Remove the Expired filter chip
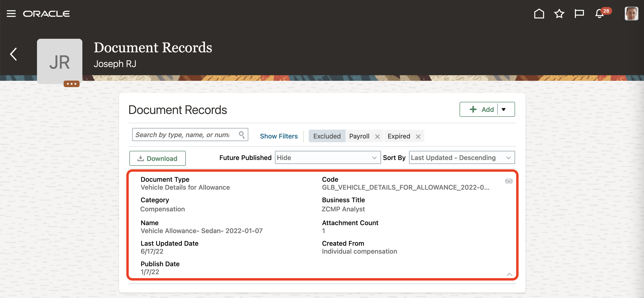This screenshot has height=298, width=644. pos(418,137)
